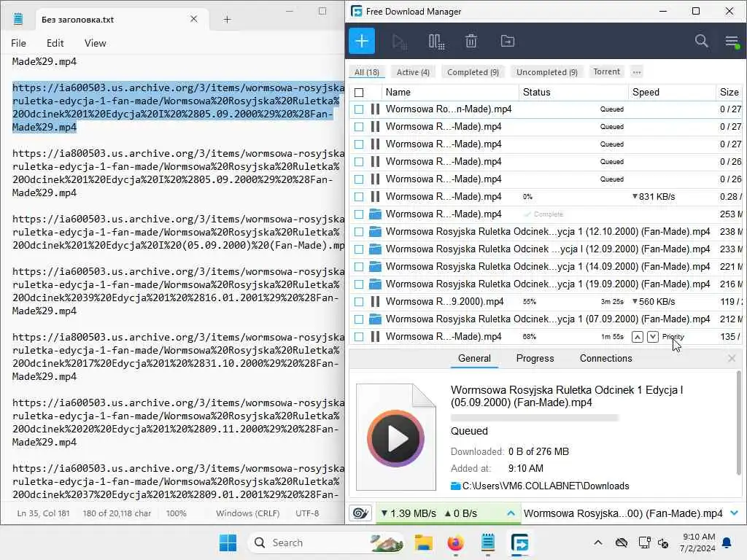Click the move to folder toolbar icon
Image resolution: width=747 pixels, height=560 pixels.
(508, 42)
